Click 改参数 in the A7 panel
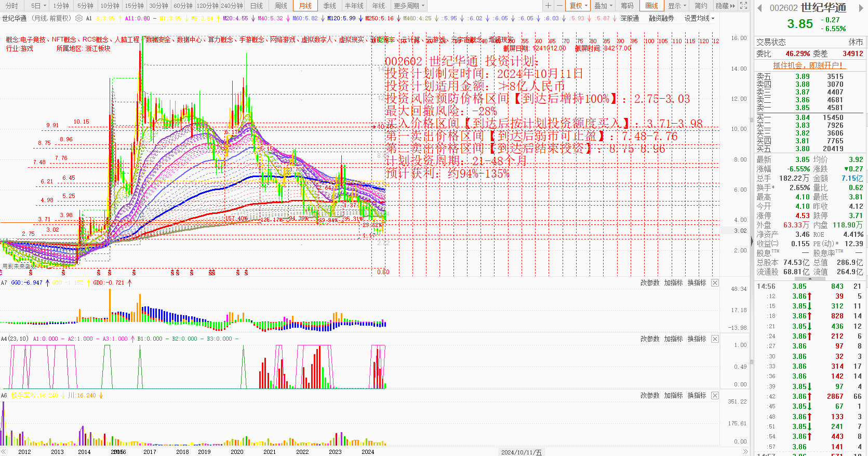 [650, 283]
